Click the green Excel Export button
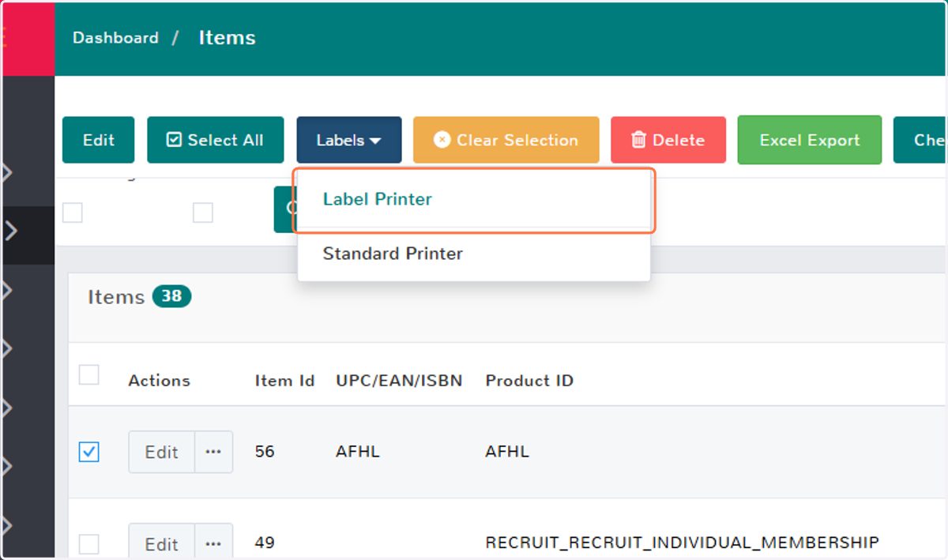 click(x=810, y=140)
